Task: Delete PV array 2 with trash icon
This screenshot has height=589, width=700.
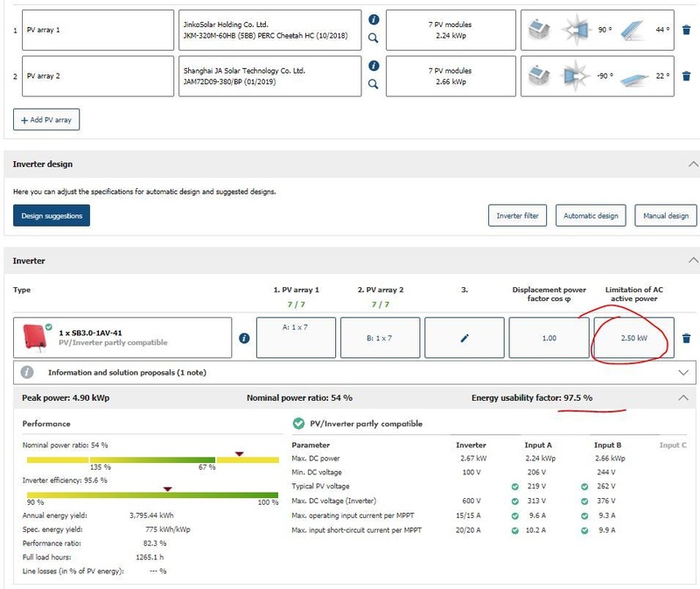Action: click(x=687, y=75)
